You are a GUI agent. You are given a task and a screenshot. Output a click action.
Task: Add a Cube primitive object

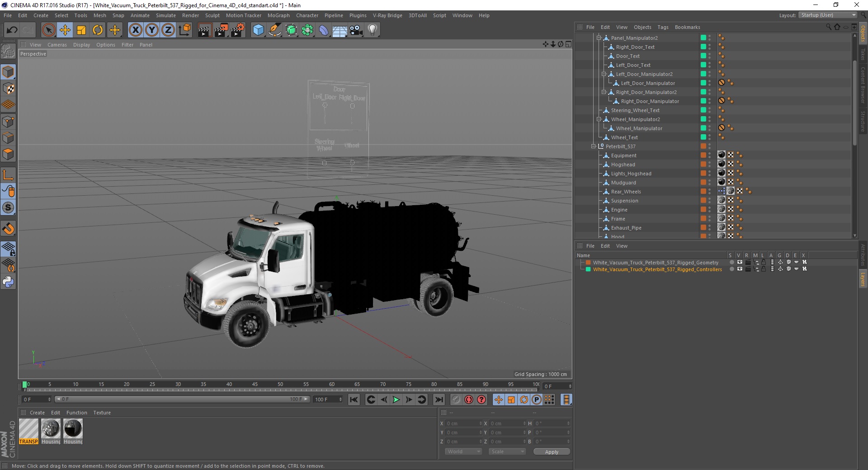click(x=258, y=30)
